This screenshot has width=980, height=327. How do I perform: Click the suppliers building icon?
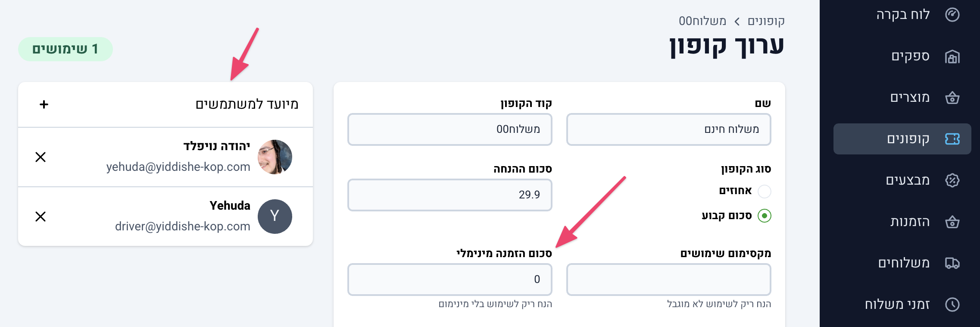[x=952, y=57]
